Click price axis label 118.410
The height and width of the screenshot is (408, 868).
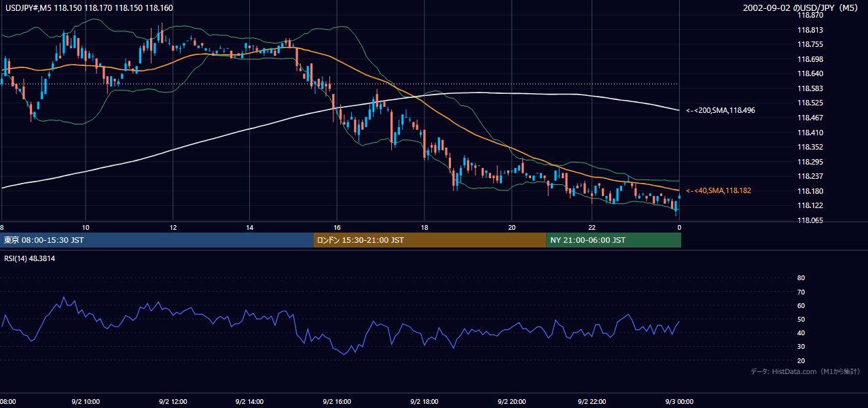pos(810,133)
